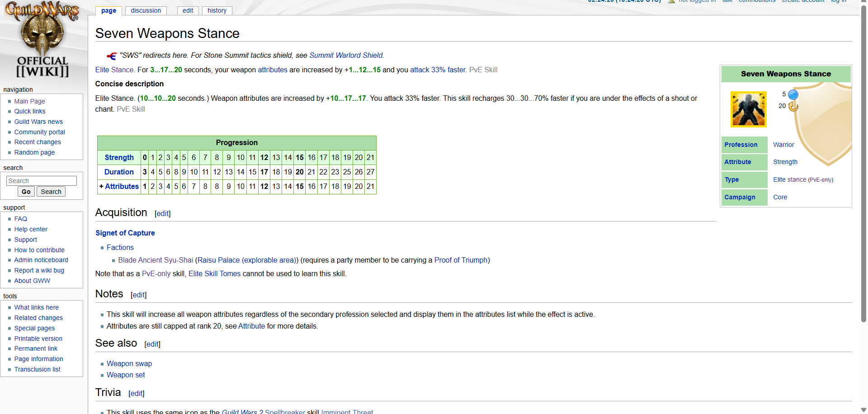Click the Profession label in infobox
The image size is (868, 414).
[741, 145]
